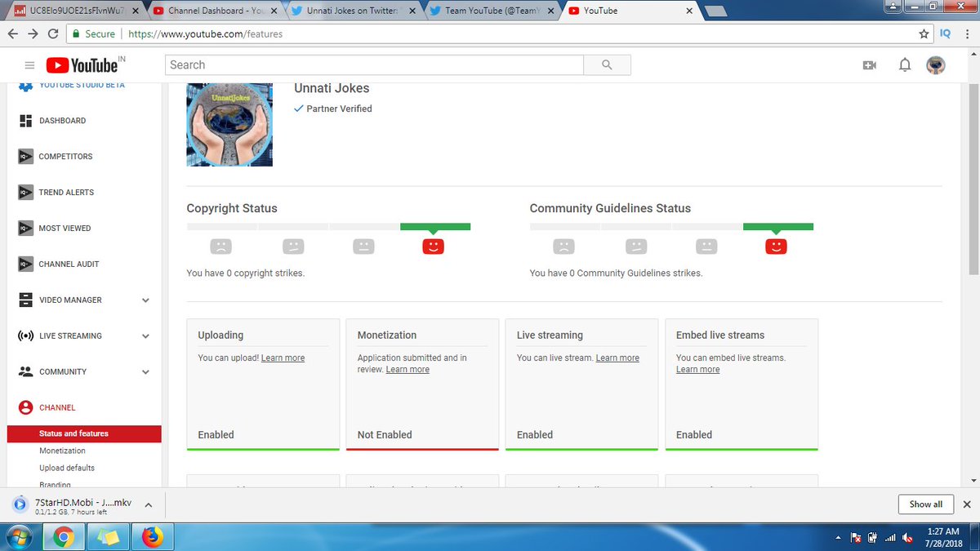Click the Most Viewed IQ icon
Image resolution: width=980 pixels, height=551 pixels.
pyautogui.click(x=25, y=229)
